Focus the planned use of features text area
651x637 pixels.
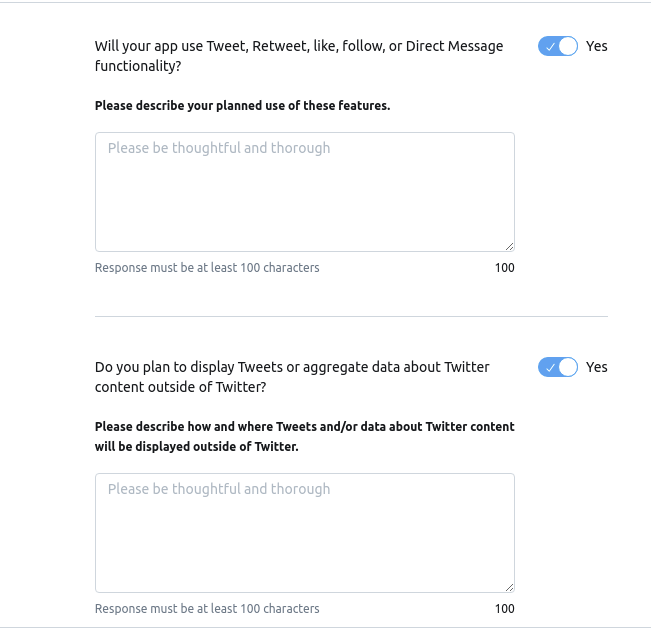click(304, 192)
